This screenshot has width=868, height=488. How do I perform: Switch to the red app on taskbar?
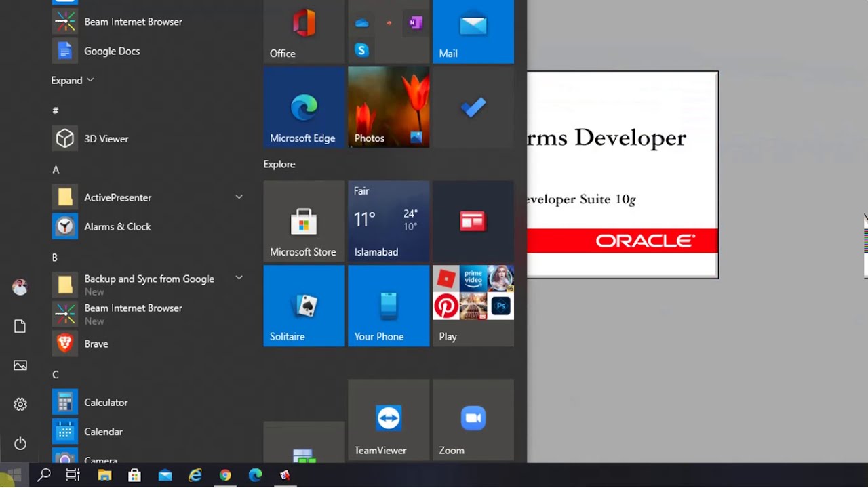tap(285, 475)
